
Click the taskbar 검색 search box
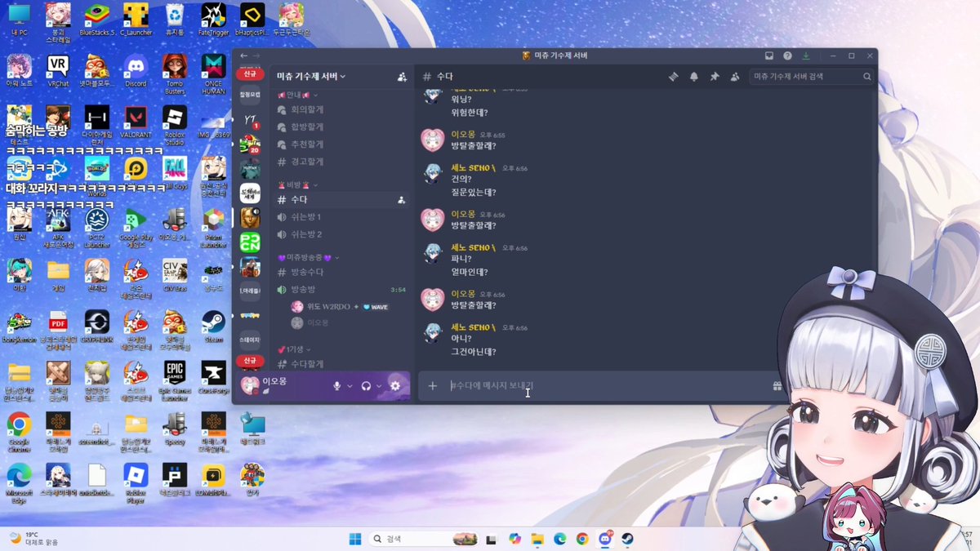422,539
